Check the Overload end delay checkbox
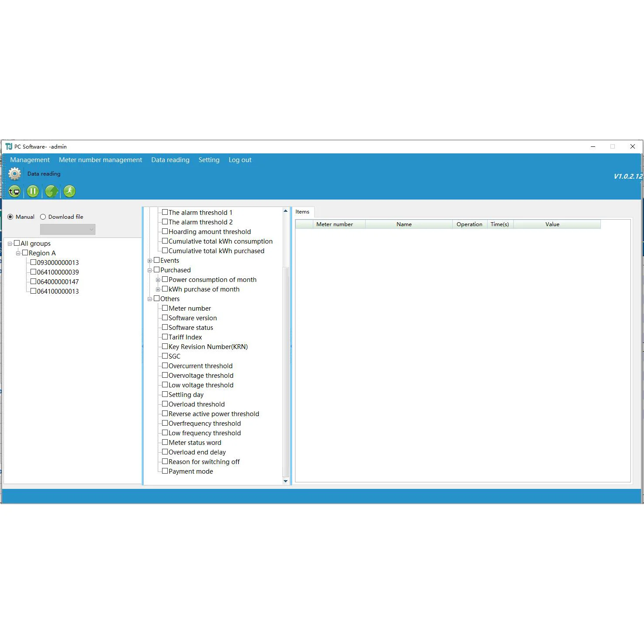644x644 pixels. [x=165, y=452]
